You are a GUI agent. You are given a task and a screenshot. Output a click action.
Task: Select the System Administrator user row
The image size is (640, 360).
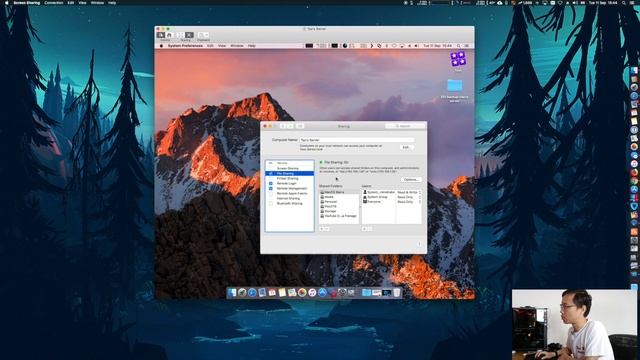click(379, 192)
